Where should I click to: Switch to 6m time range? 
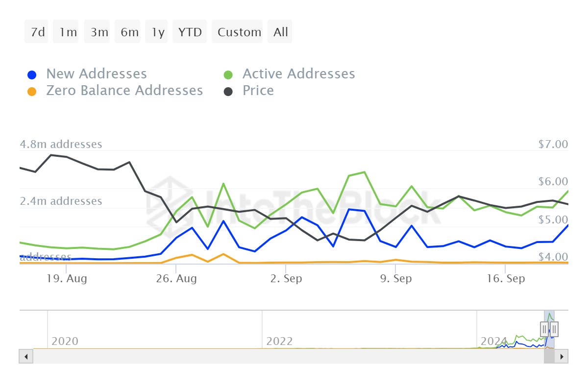click(129, 32)
